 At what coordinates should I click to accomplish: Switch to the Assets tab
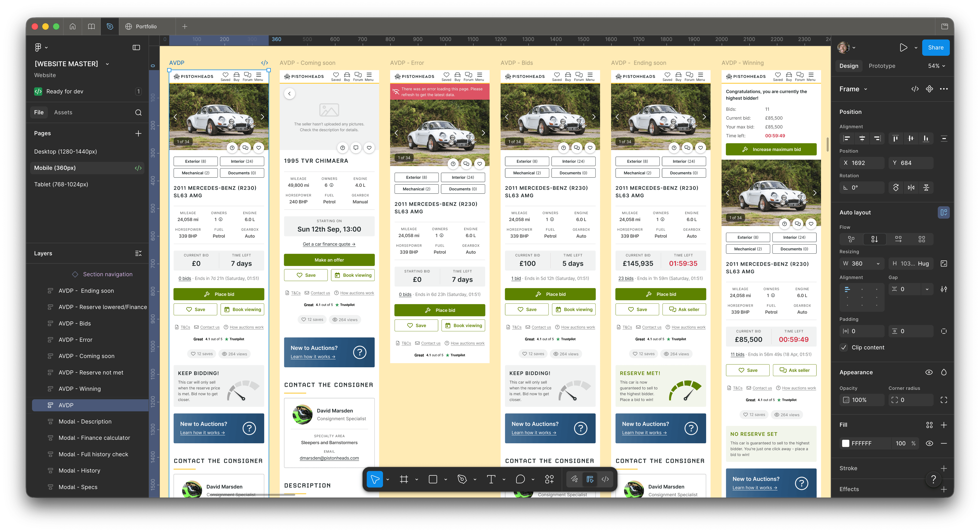point(63,112)
